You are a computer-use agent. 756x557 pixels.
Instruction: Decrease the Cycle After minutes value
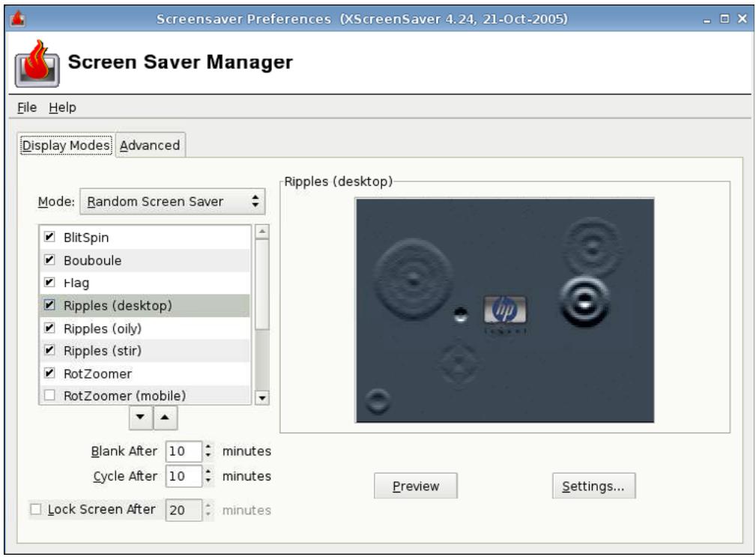(x=208, y=481)
